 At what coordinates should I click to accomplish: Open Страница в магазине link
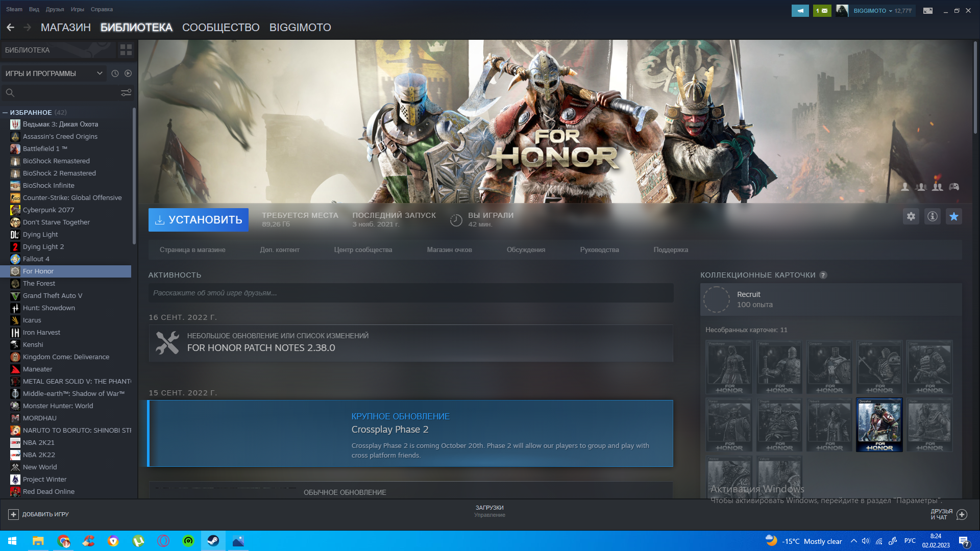(x=192, y=250)
